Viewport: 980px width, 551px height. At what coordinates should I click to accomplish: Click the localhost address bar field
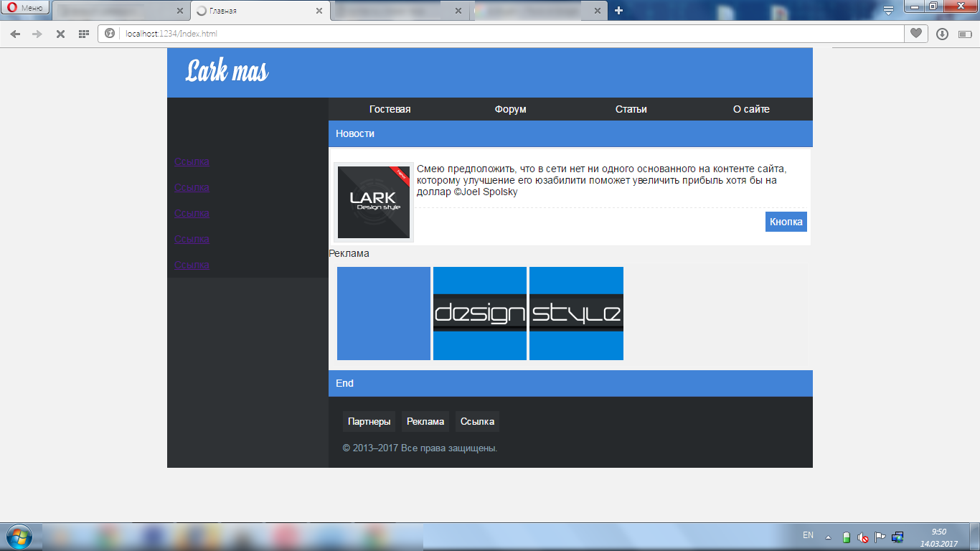(502, 34)
